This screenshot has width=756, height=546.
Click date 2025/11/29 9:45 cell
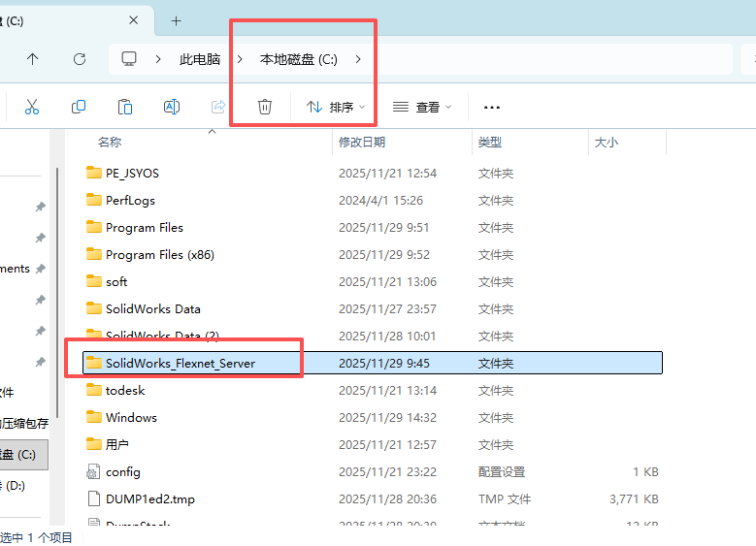tap(383, 363)
